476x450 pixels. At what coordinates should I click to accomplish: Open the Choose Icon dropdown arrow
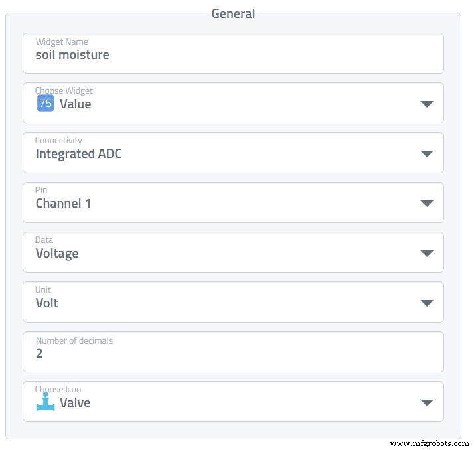(427, 403)
